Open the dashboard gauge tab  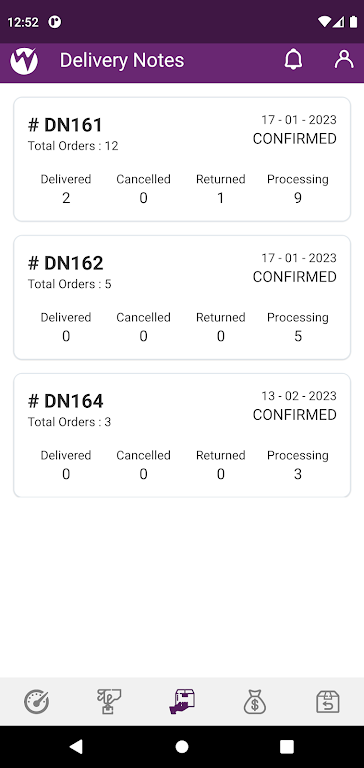pyautogui.click(x=37, y=702)
